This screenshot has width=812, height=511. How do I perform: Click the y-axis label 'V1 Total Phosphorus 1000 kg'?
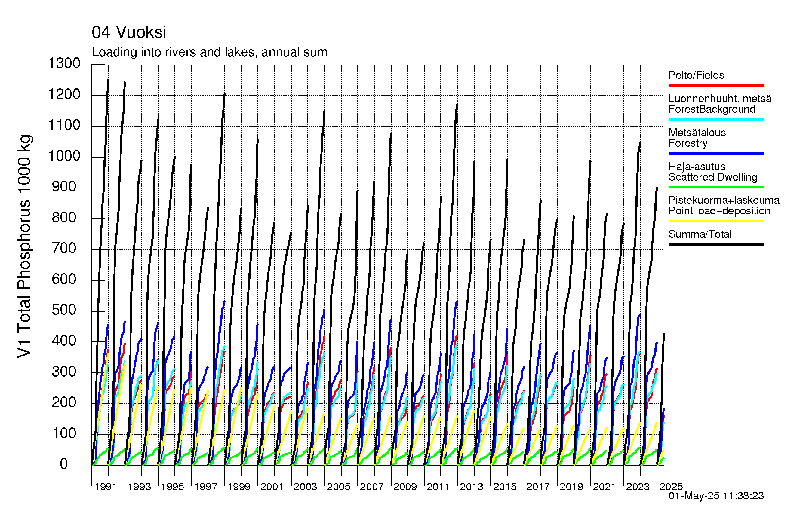24,246
